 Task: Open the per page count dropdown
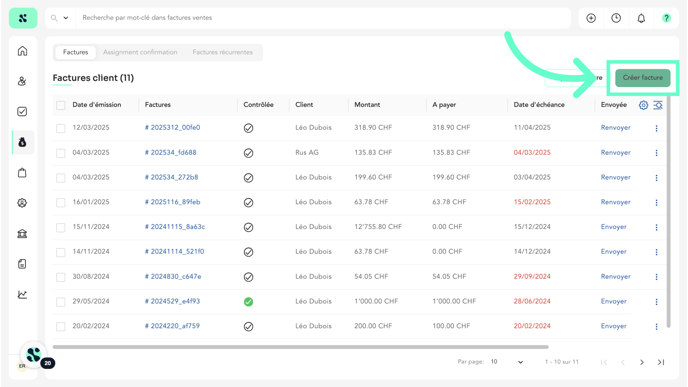point(507,362)
